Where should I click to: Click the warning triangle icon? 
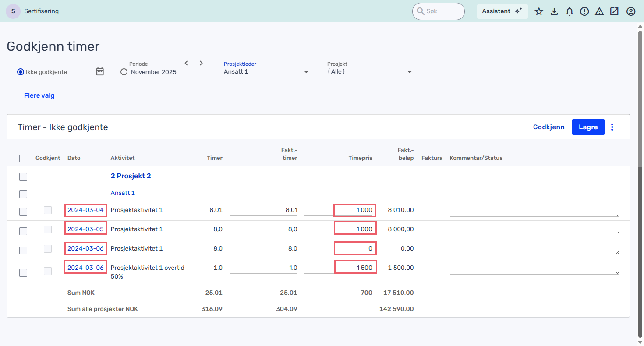pos(599,12)
